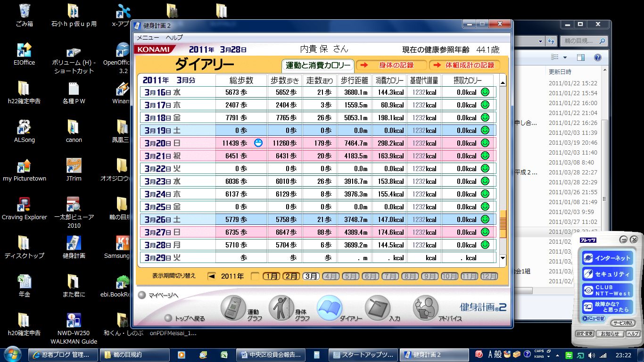Viewport: 644px width, 362px height.
Task: Launch JTrim from the desktop
Action: 74,170
